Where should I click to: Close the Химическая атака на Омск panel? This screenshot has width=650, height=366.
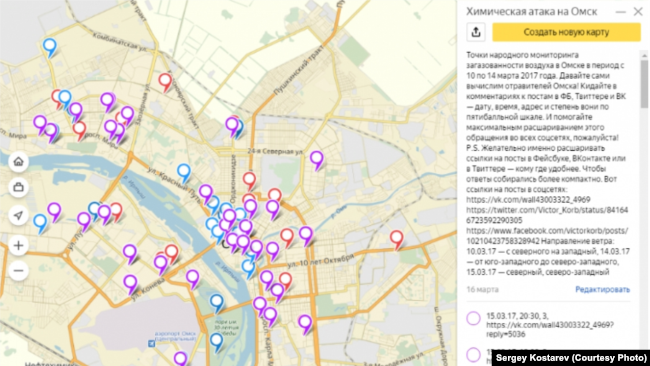tap(638, 12)
